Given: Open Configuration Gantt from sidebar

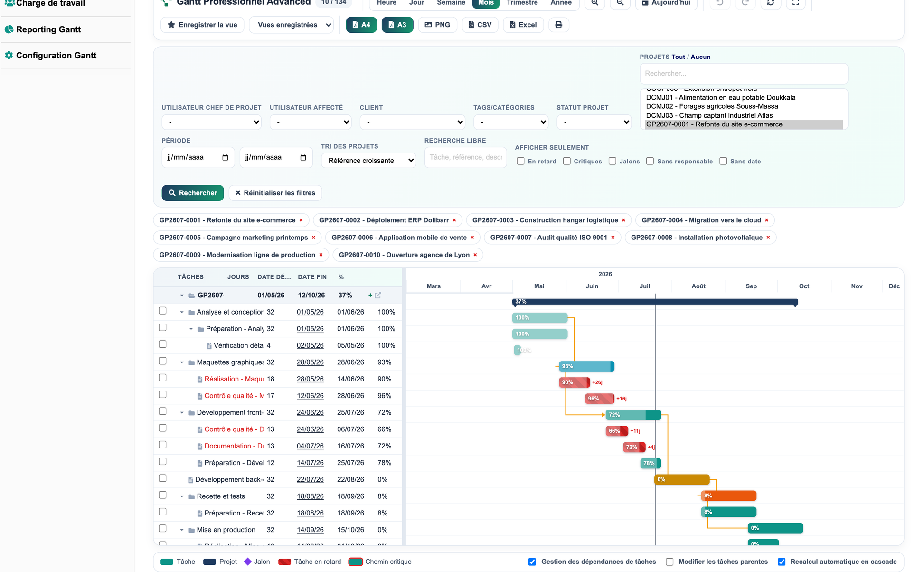Looking at the screenshot, I should coord(56,56).
